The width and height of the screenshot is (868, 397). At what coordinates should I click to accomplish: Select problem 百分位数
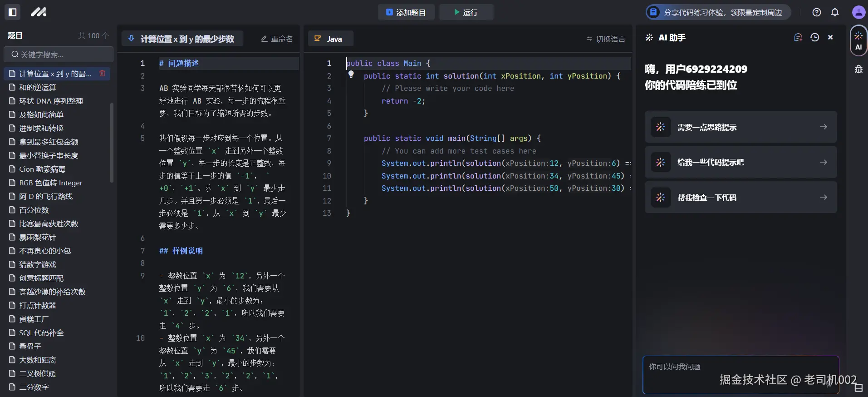point(57,210)
